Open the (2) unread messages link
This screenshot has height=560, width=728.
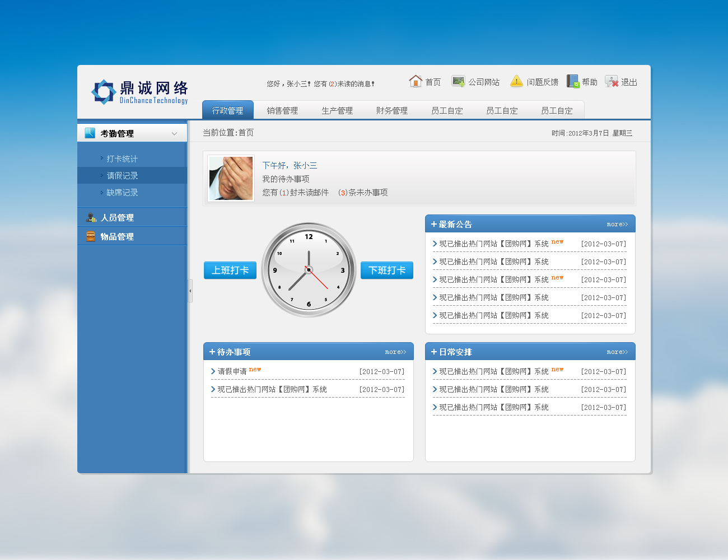tap(333, 84)
